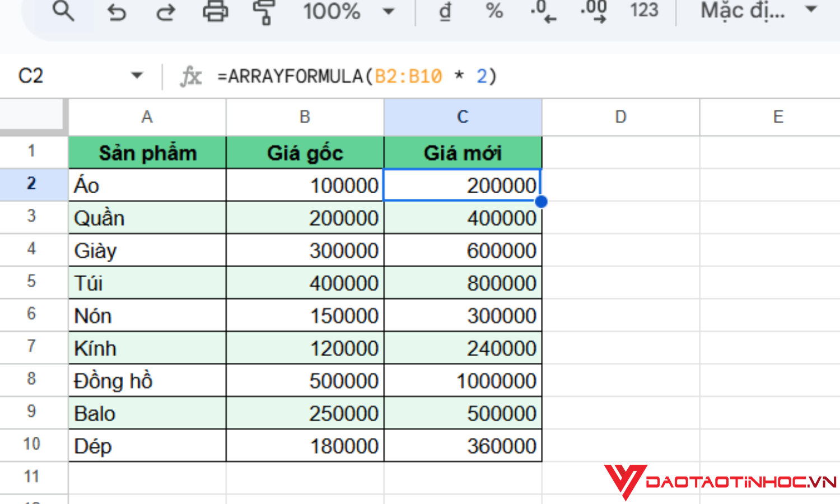Open the zoom level dropdown
Screen dimensions: 840x504
point(347,12)
